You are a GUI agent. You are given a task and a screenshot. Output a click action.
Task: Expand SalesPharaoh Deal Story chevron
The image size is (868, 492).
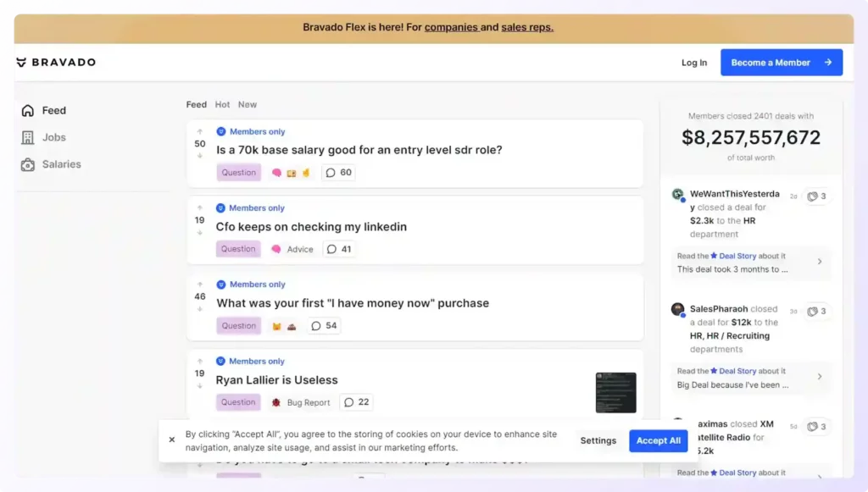tap(820, 378)
